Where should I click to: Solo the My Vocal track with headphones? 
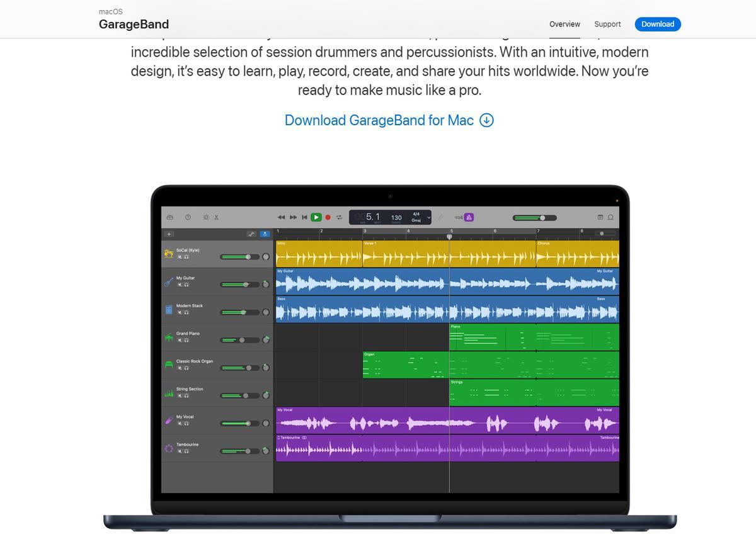click(x=186, y=424)
